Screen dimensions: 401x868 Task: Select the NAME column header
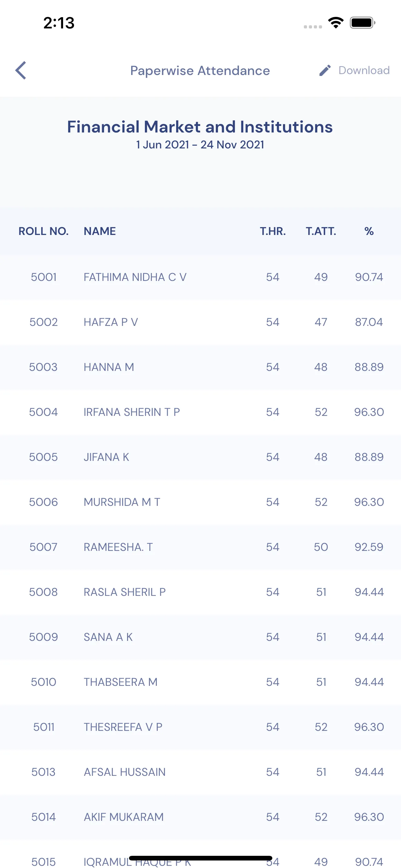[100, 231]
